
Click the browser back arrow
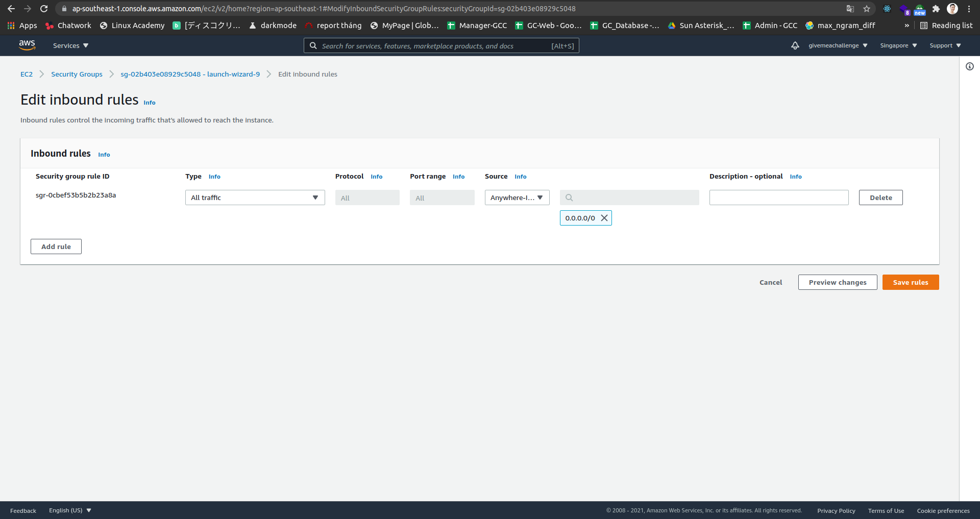[11, 9]
